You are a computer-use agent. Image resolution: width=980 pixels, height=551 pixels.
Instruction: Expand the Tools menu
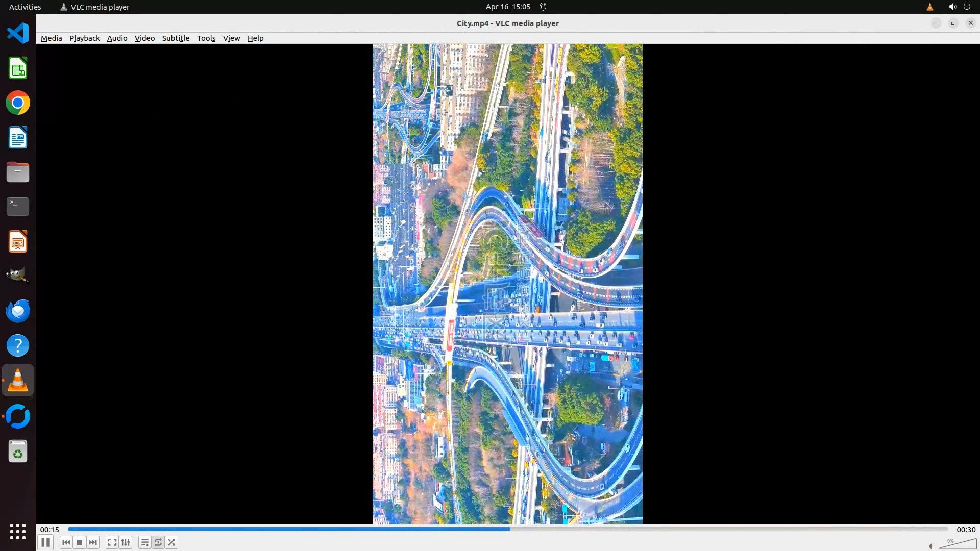pos(206,38)
